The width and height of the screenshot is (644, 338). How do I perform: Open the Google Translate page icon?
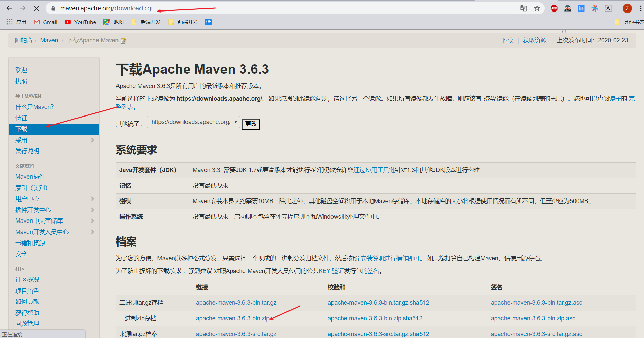point(523,8)
